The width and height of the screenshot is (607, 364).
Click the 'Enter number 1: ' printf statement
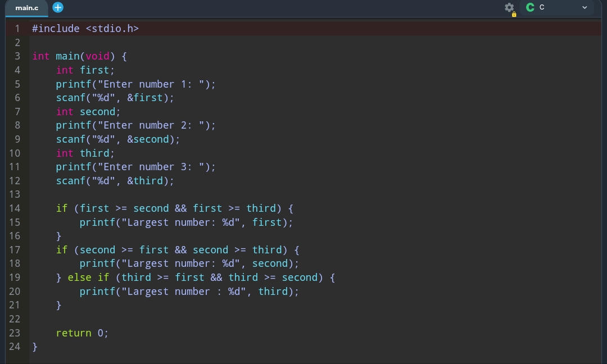tap(135, 84)
